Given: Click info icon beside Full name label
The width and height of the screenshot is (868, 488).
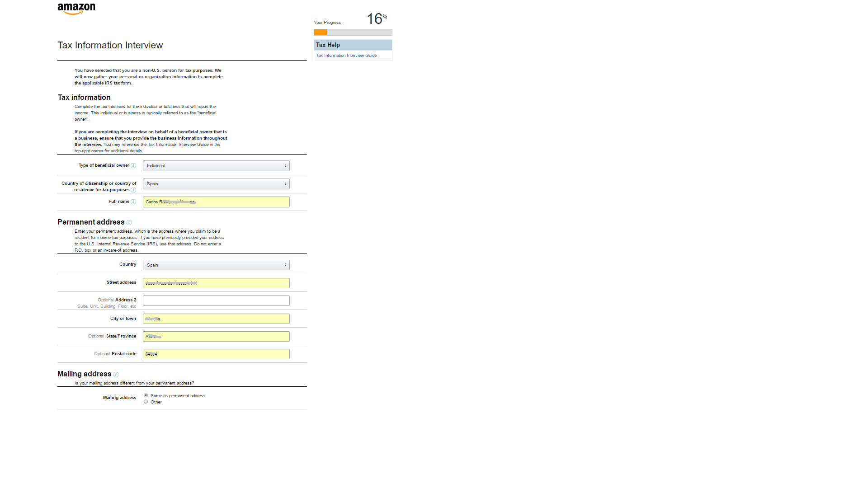Looking at the screenshot, I should (133, 202).
